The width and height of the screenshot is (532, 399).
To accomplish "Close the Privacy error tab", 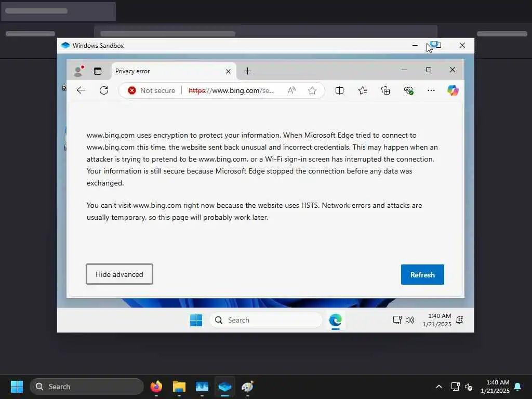I will click(x=229, y=71).
